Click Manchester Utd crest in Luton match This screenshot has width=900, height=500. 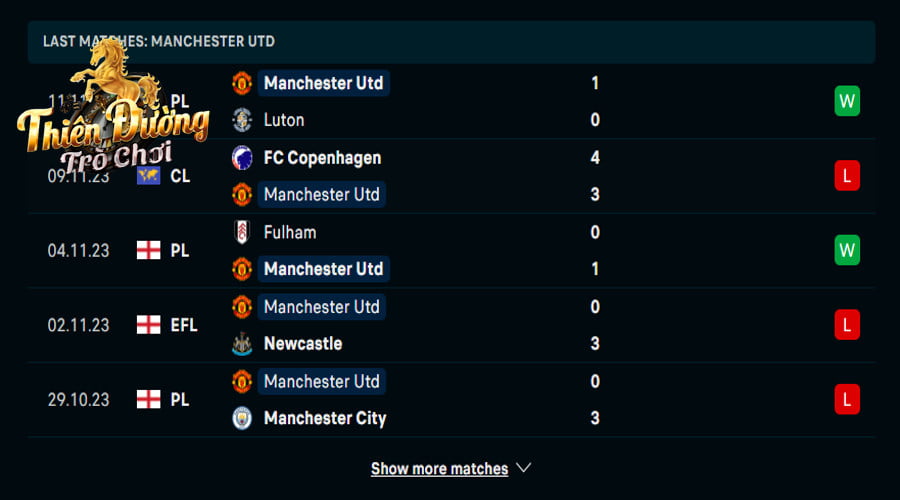242,83
